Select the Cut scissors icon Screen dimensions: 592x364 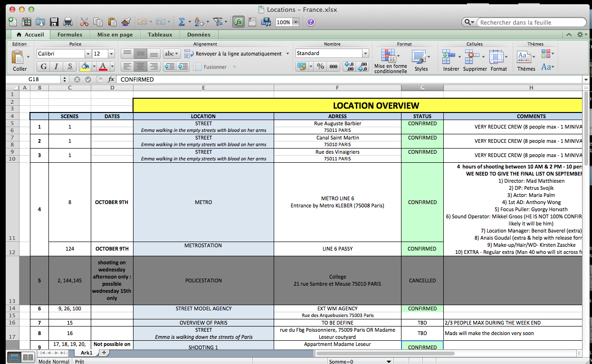pyautogui.click(x=85, y=22)
